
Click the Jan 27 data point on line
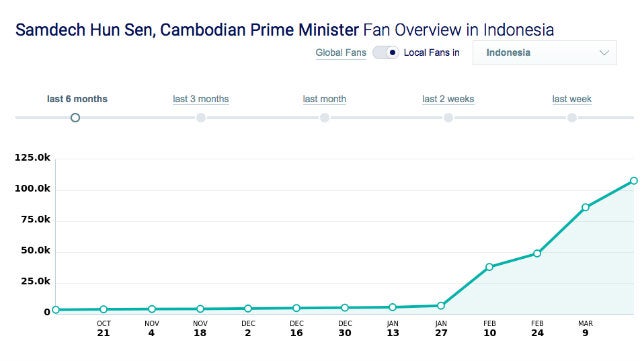[441, 306]
